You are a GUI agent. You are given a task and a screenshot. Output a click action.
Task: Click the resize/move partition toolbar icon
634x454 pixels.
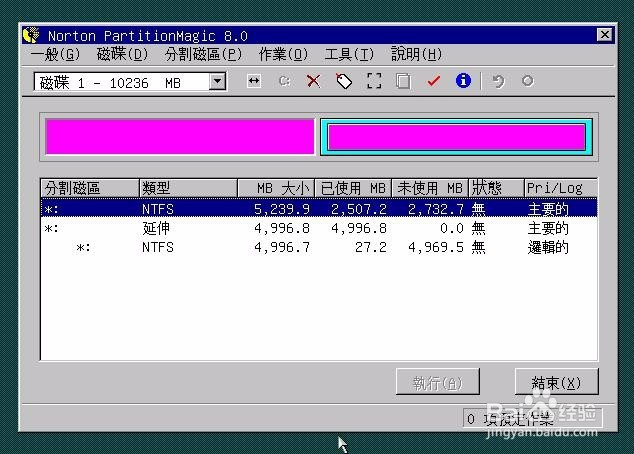(254, 81)
